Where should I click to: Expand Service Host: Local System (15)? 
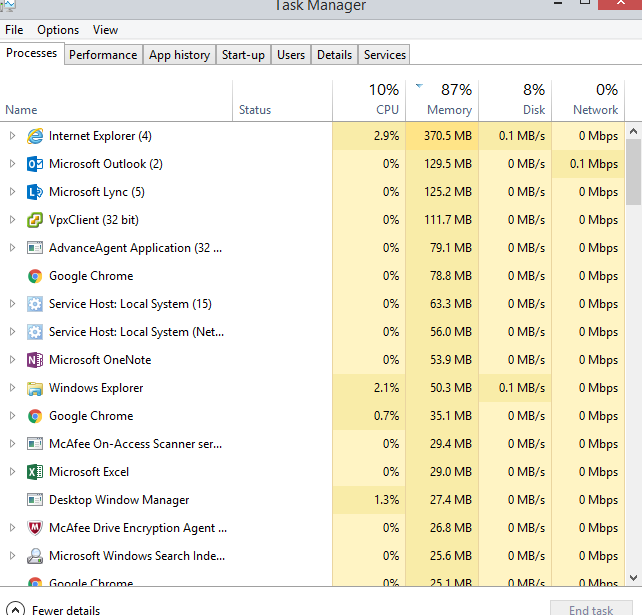12,303
